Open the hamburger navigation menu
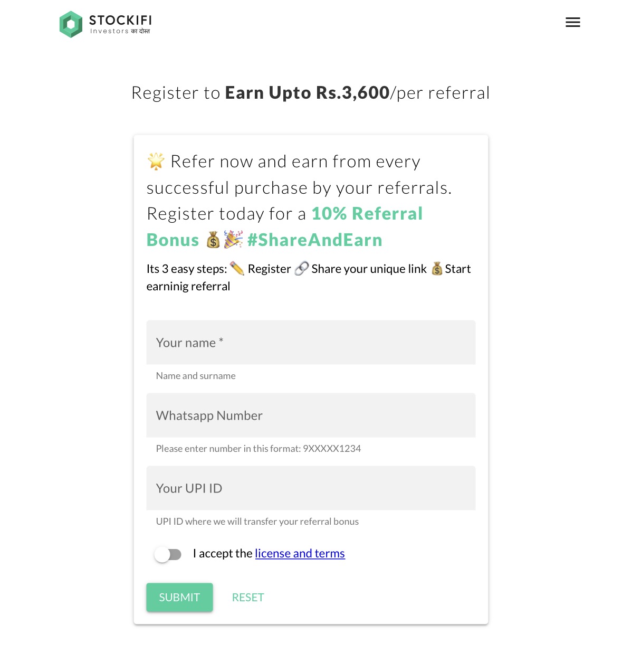The width and height of the screenshot is (622, 672). coord(572,22)
